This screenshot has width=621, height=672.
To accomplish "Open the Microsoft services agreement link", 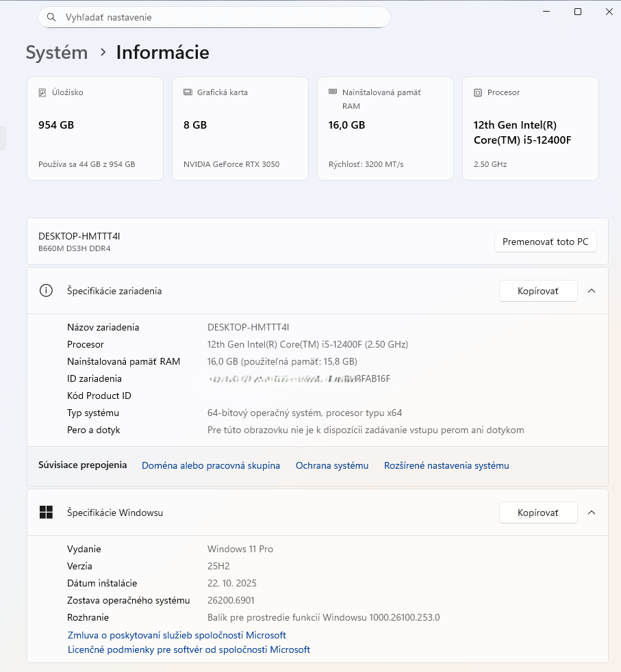I will coord(176,634).
